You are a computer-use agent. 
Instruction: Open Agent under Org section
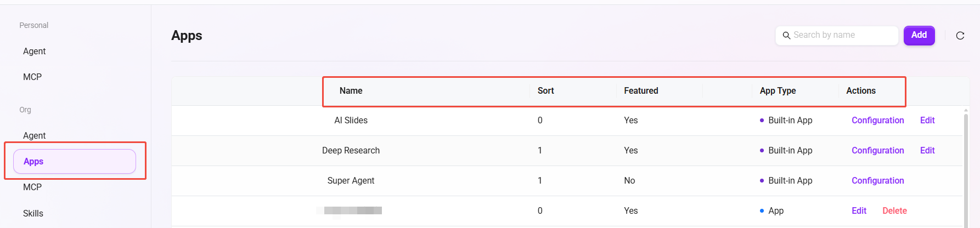35,135
